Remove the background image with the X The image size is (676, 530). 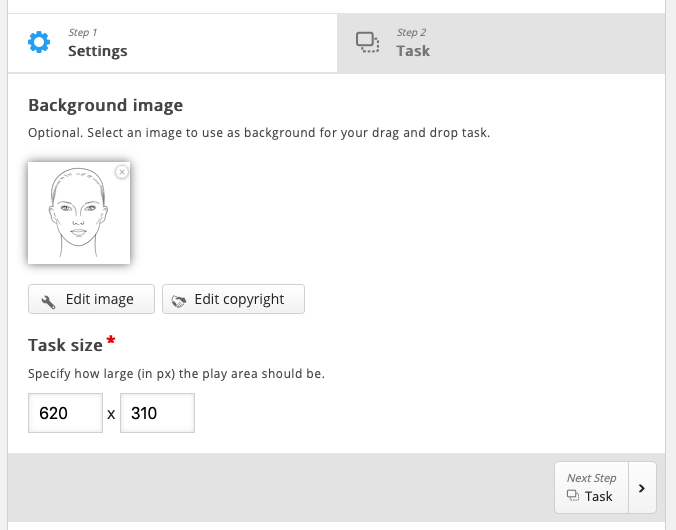pos(122,172)
